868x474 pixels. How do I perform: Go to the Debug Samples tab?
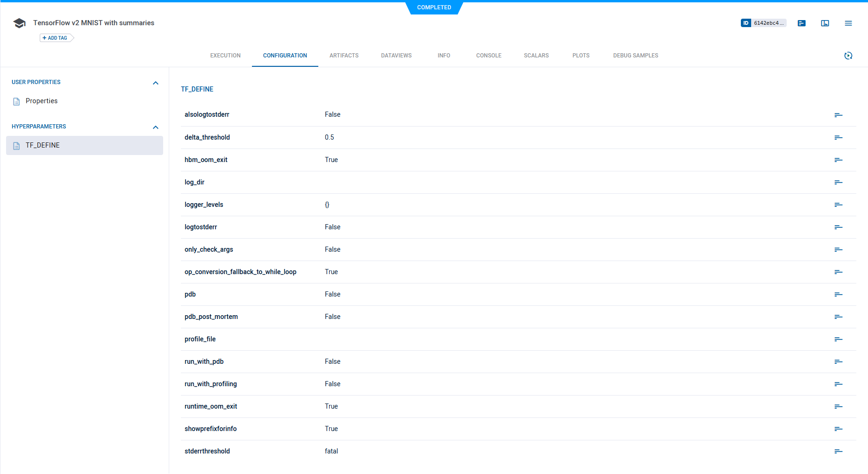635,56
